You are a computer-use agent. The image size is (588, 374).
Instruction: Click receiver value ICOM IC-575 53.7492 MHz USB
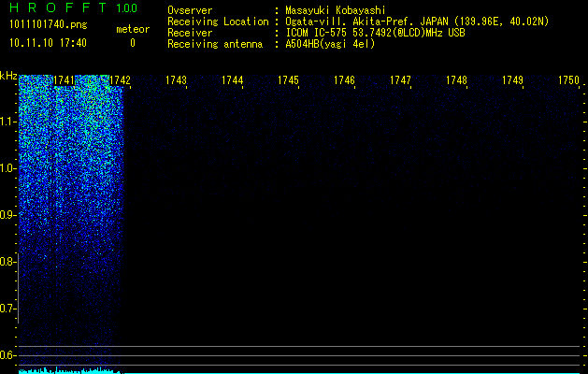(375, 33)
